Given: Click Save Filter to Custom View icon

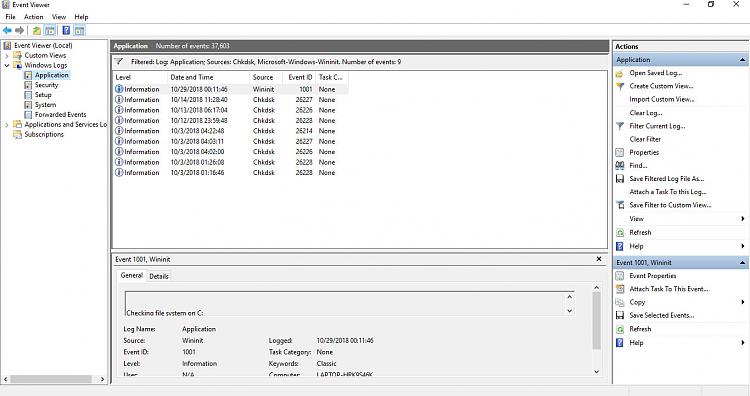Looking at the screenshot, I should tap(620, 205).
